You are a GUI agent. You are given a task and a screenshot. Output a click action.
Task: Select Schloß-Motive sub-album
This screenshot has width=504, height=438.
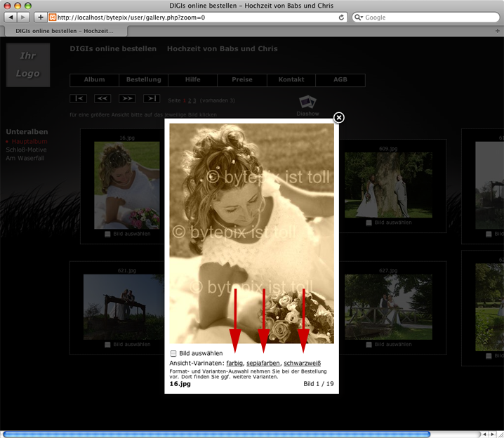(26, 150)
